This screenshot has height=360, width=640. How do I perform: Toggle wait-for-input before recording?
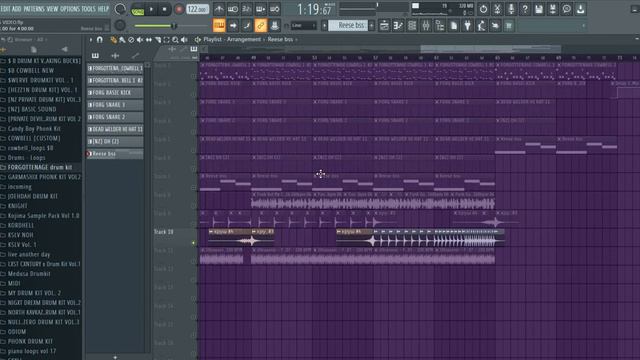point(233,9)
